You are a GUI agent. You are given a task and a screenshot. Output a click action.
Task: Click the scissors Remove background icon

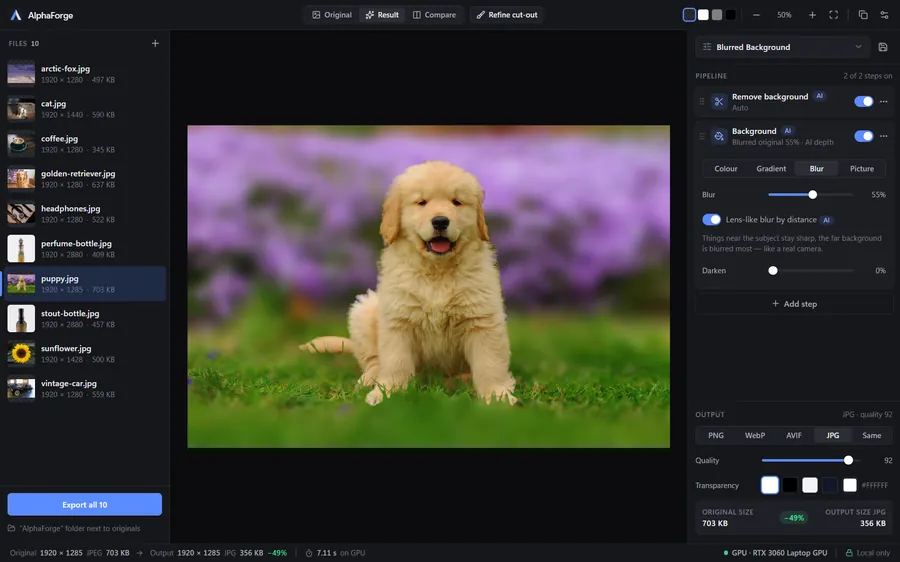719,102
